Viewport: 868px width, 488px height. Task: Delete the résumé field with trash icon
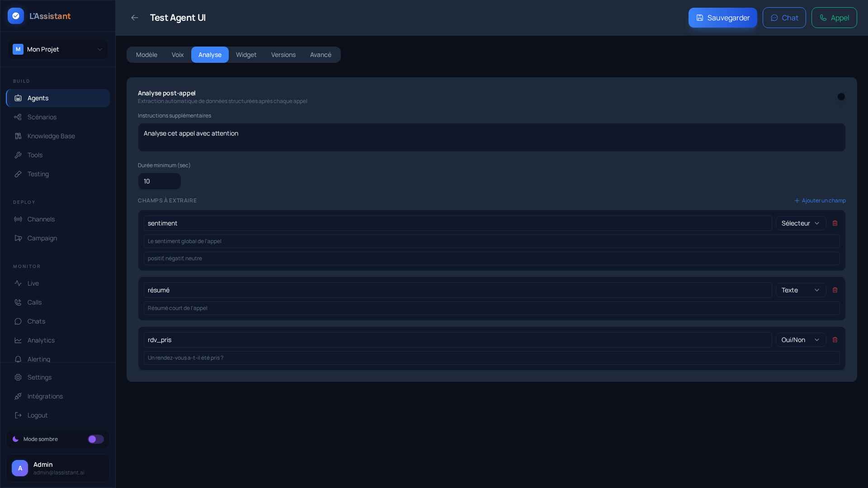(835, 290)
